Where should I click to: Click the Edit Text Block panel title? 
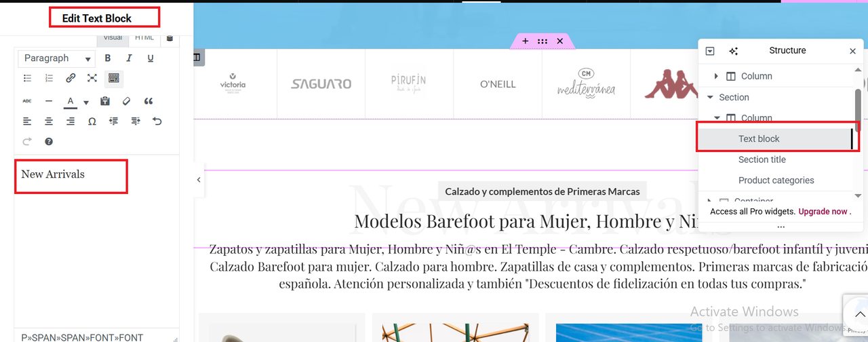tap(97, 18)
